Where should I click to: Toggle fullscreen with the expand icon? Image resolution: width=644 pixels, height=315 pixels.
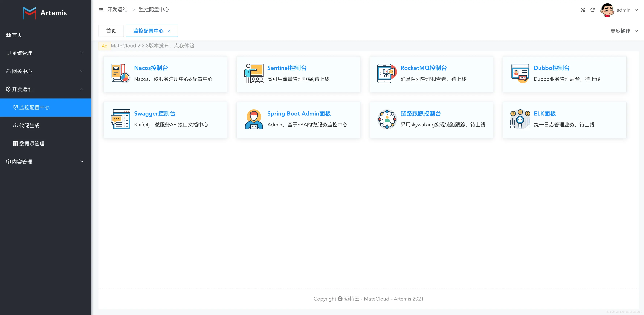tap(582, 10)
